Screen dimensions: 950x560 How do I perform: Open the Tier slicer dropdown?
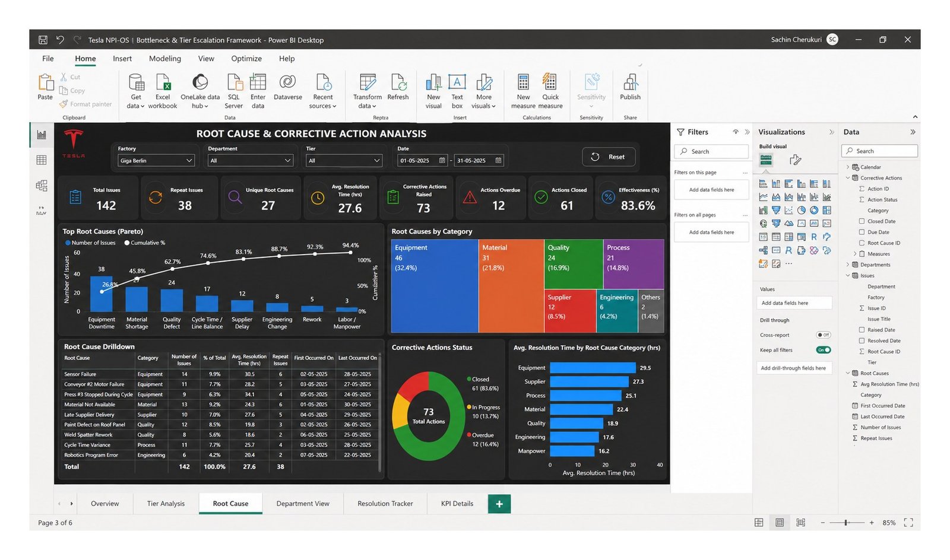344,160
